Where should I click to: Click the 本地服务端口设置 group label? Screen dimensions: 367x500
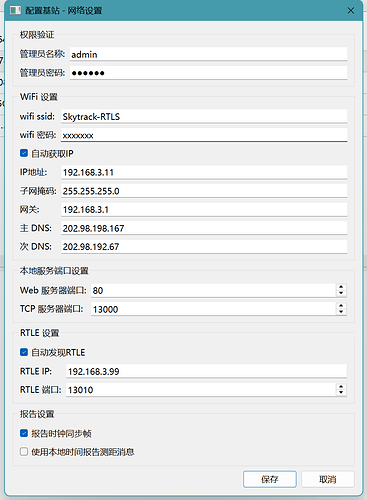[x=54, y=271]
